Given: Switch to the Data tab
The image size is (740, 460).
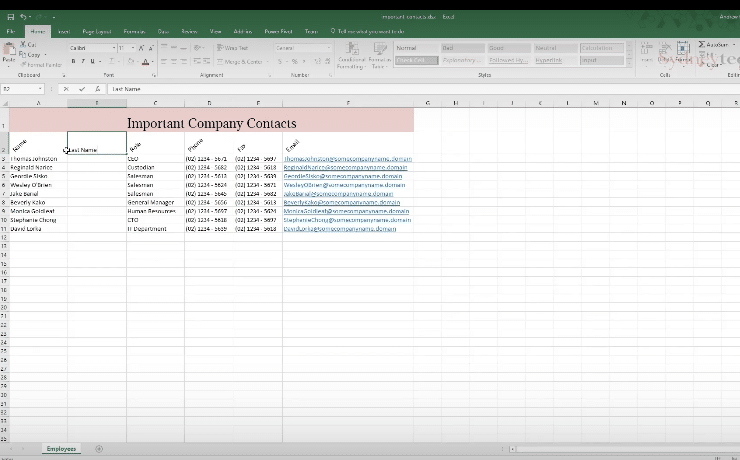Looking at the screenshot, I should (x=163, y=32).
